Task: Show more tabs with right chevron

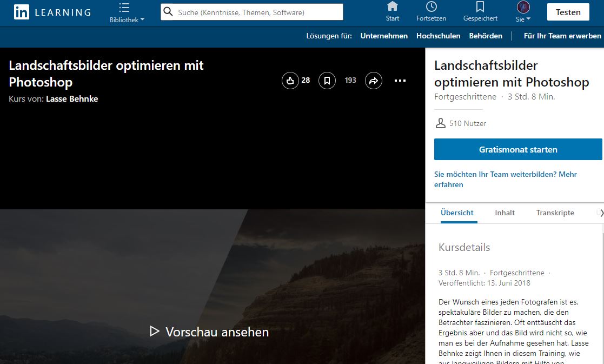Action: pos(601,213)
